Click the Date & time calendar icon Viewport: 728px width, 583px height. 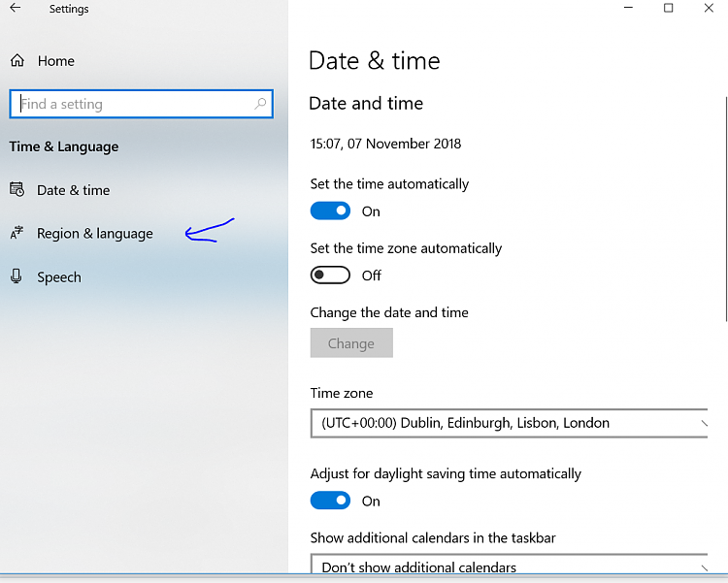click(17, 189)
